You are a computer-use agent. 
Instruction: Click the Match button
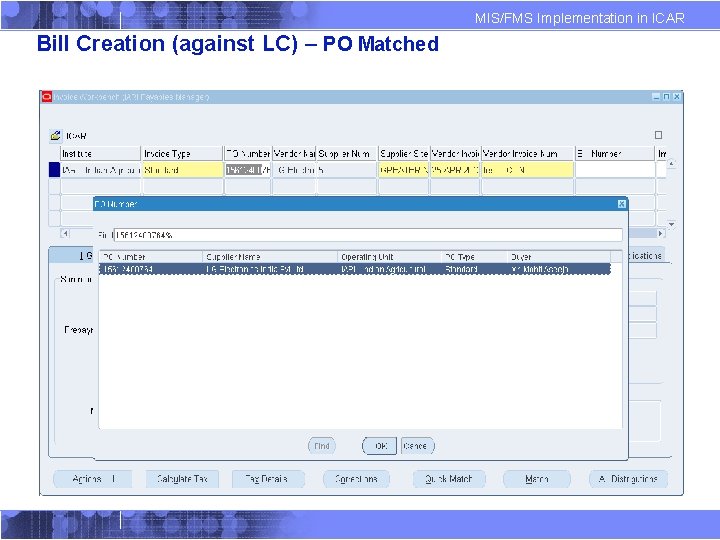point(537,479)
